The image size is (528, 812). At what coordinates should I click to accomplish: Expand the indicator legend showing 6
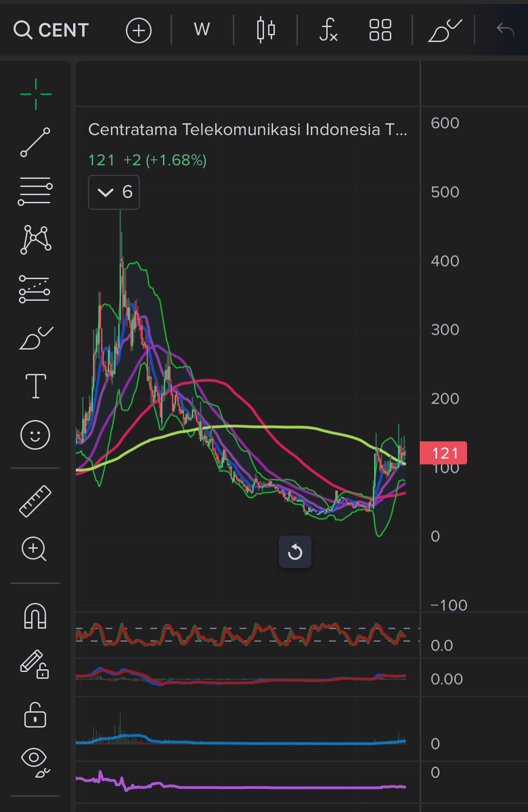[114, 192]
